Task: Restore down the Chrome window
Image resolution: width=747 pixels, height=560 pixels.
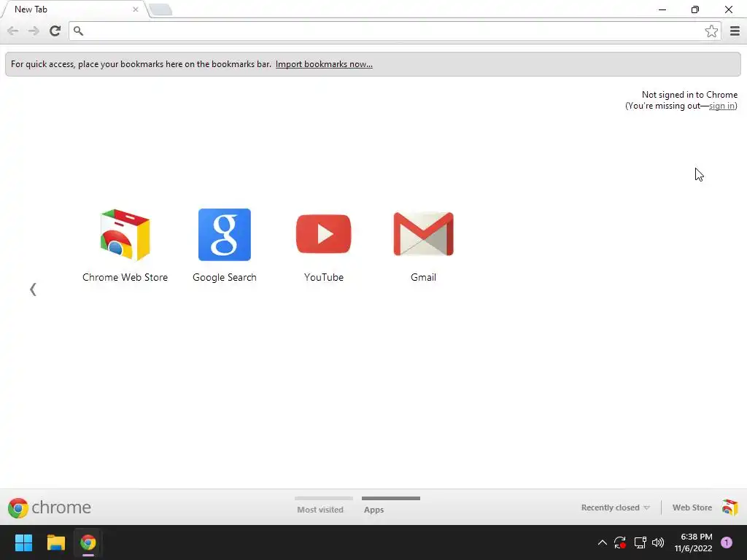Action: pyautogui.click(x=695, y=9)
